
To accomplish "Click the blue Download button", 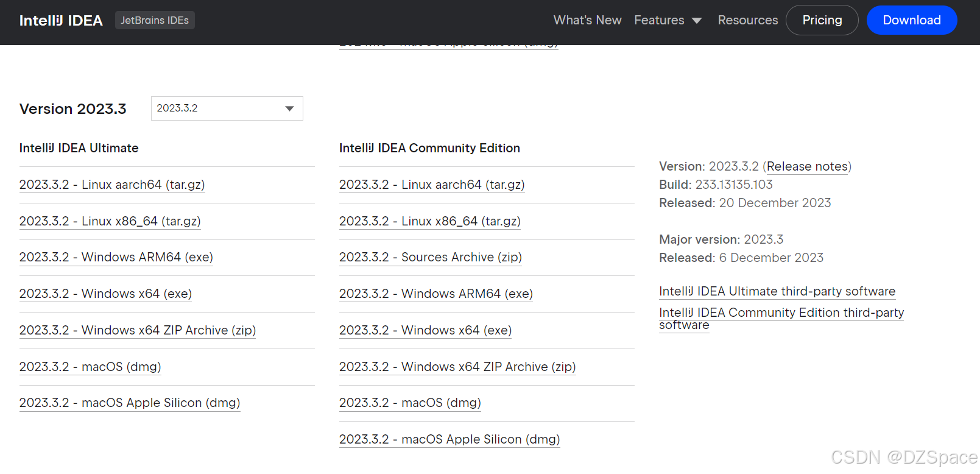I will point(911,20).
